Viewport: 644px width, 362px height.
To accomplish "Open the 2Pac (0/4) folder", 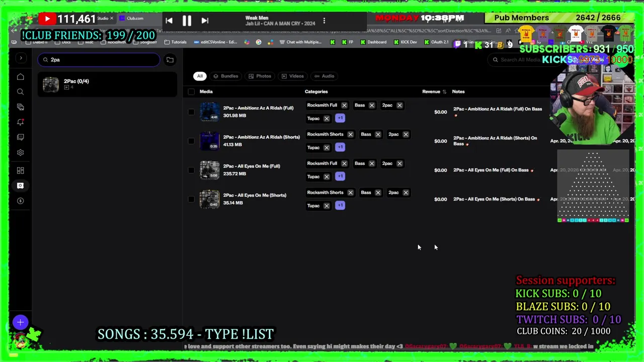I will 107,84.
